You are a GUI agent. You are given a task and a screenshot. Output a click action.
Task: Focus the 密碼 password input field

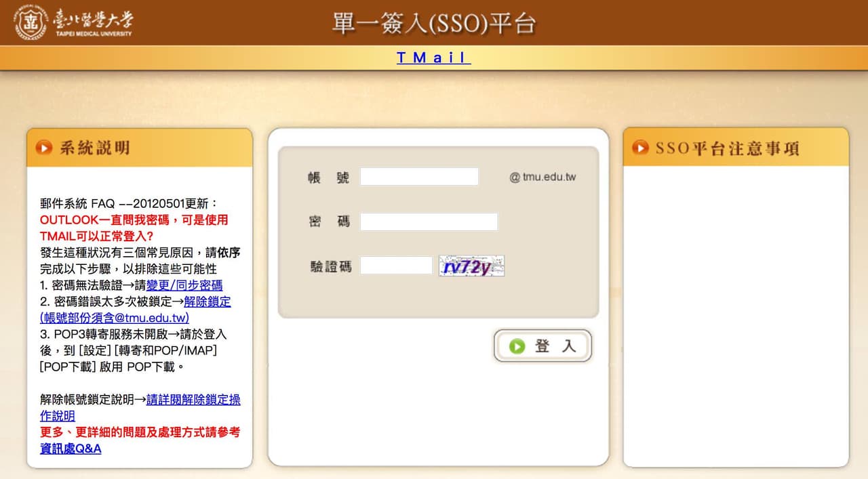429,222
